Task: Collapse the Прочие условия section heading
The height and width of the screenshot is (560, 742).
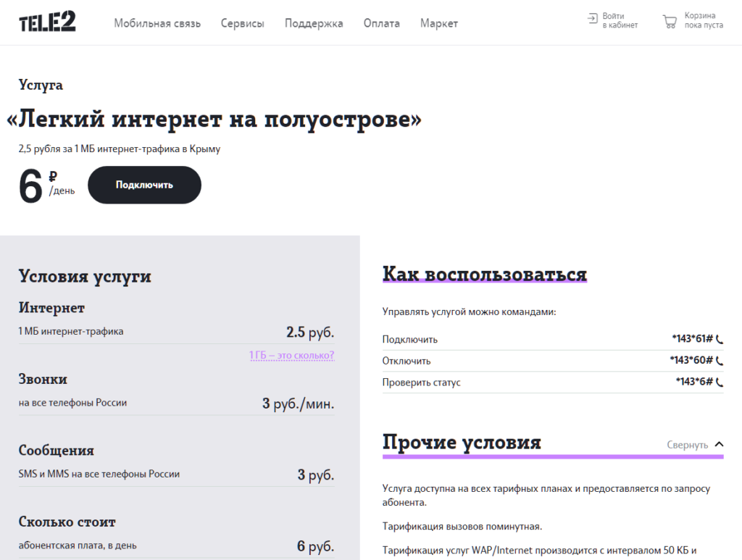Action: coord(462,443)
